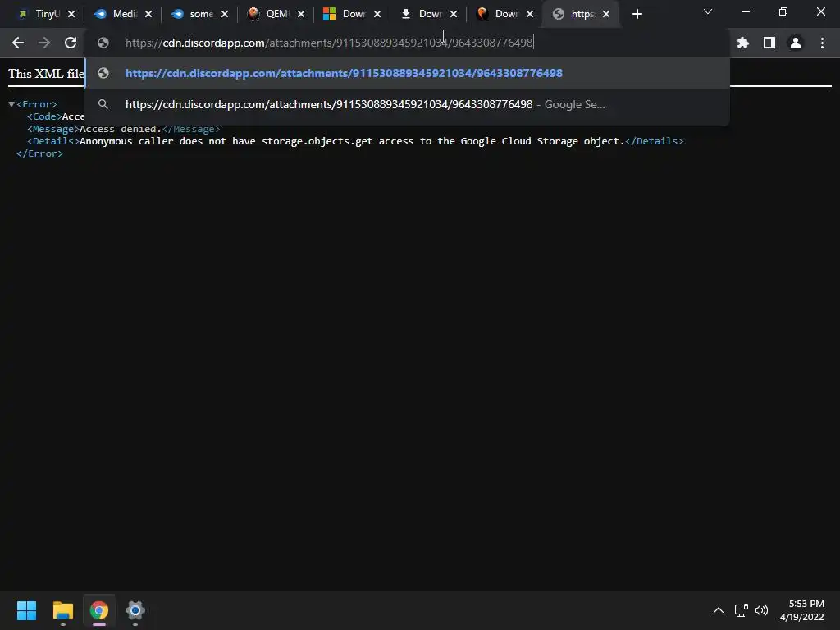Show hidden system tray icons
Viewport: 840px width, 630px height.
pos(719,610)
